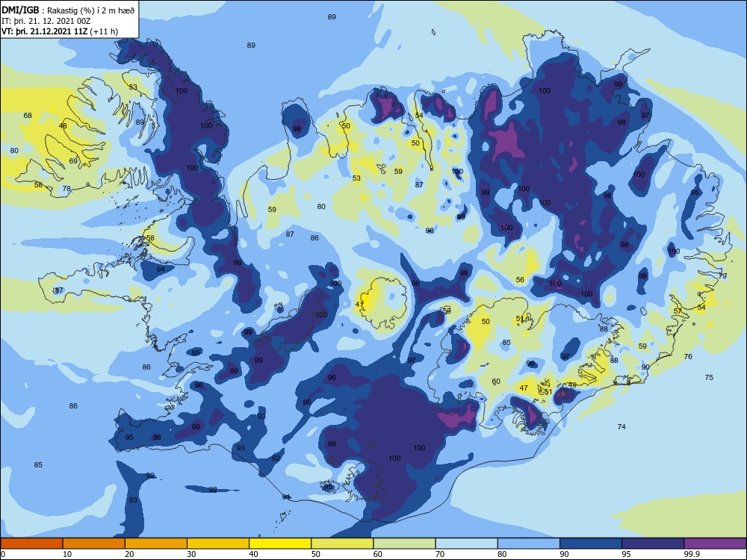Viewport: 747px width, 560px height.
Task: Click the legend label '99.9'
Action: click(691, 554)
